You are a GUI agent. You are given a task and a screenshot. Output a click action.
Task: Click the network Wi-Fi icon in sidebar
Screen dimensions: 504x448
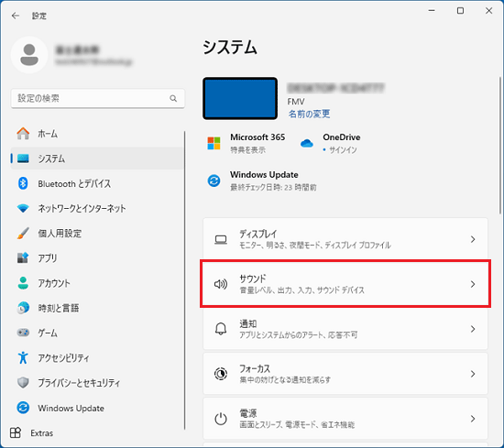click(x=23, y=209)
